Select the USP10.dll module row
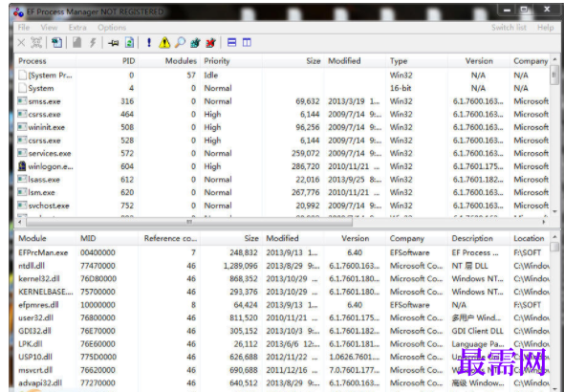 [x=282, y=357]
